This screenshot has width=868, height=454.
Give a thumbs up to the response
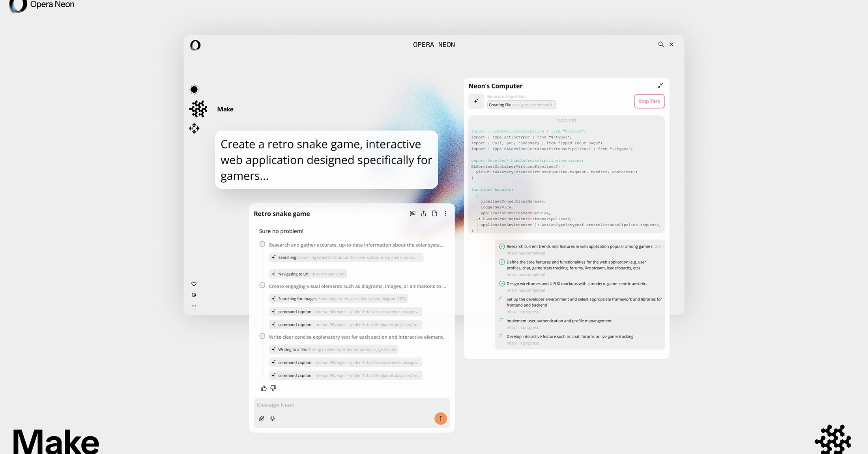[264, 388]
